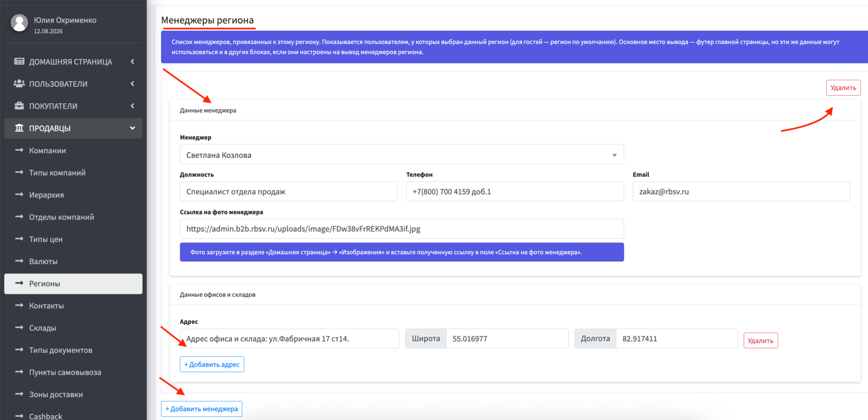
Task: Collapse the Продавцы section chevron
Action: pos(132,128)
